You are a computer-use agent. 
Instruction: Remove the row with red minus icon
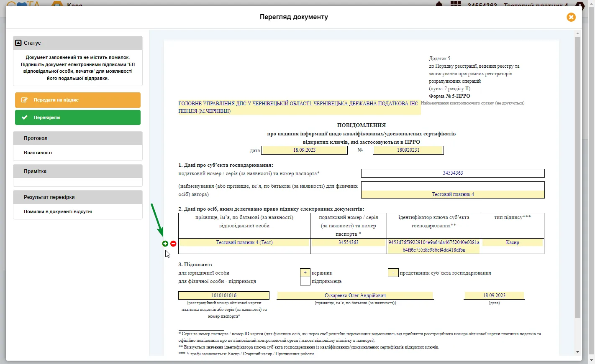(173, 244)
